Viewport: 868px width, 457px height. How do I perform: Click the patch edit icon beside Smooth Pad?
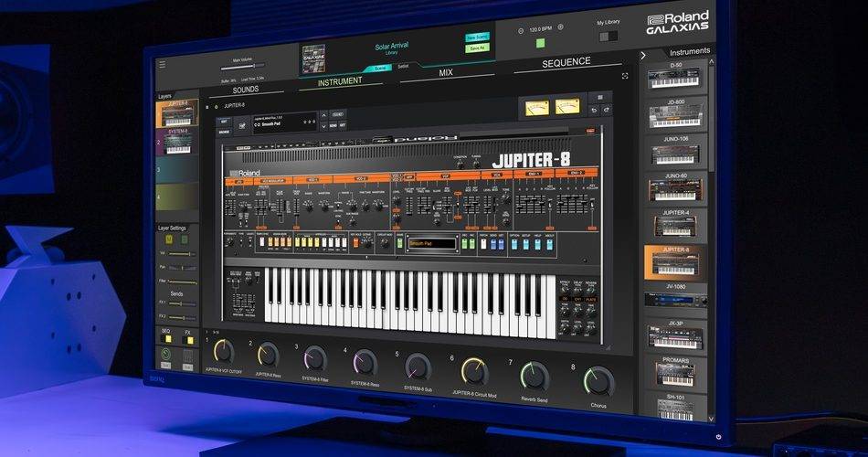[x=242, y=126]
